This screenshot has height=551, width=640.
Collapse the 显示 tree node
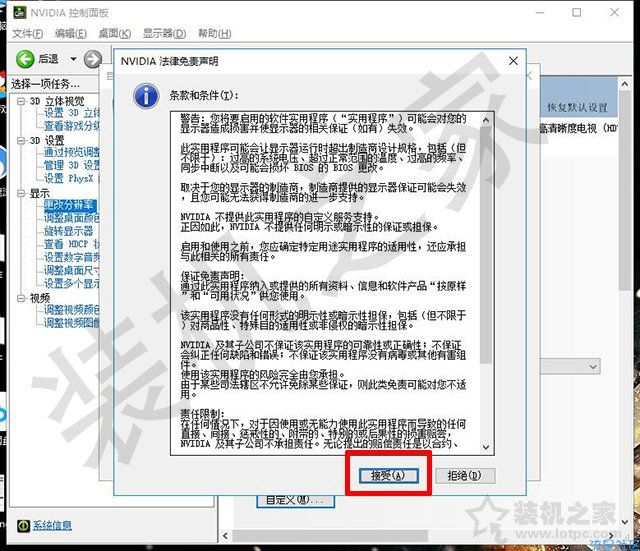(21, 193)
